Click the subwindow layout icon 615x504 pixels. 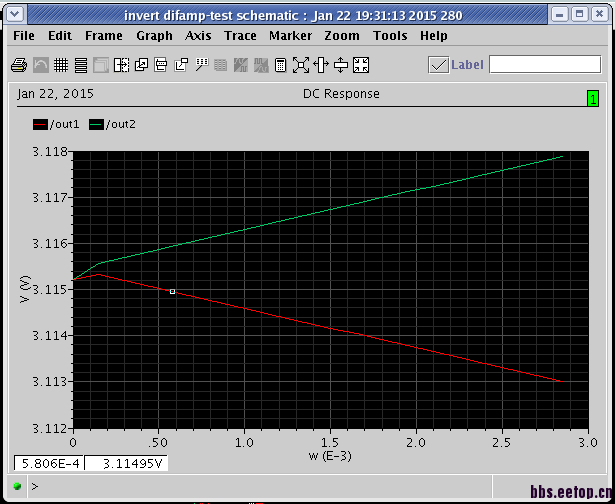coord(161,65)
